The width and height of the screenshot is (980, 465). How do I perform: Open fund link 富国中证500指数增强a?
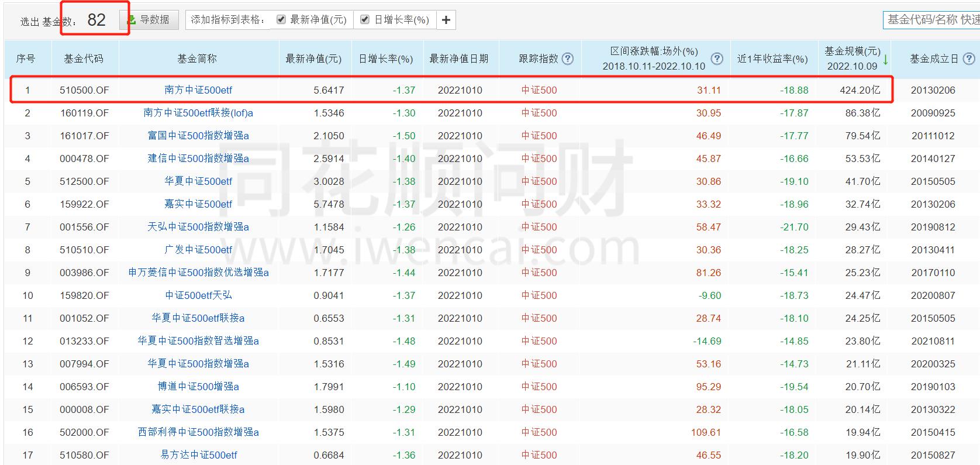198,136
